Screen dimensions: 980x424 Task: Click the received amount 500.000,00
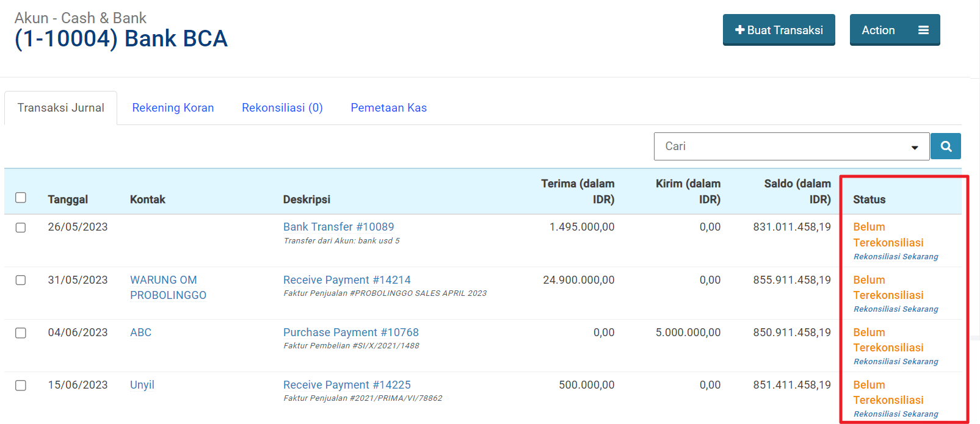(x=587, y=385)
